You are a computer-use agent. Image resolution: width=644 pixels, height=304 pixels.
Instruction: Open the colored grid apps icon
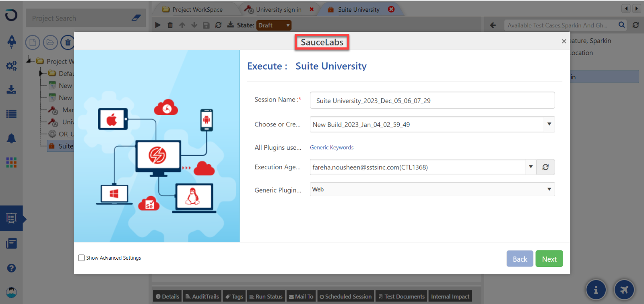[x=11, y=162]
